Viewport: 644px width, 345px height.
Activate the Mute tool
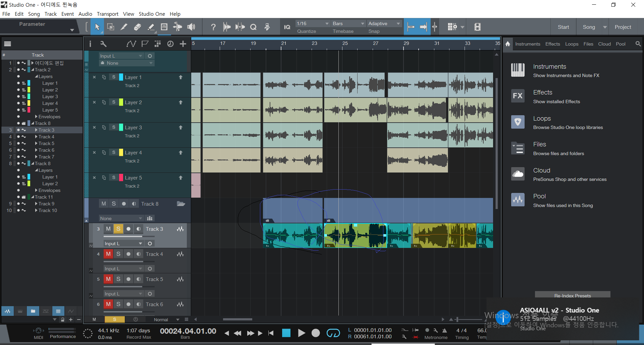pos(164,27)
